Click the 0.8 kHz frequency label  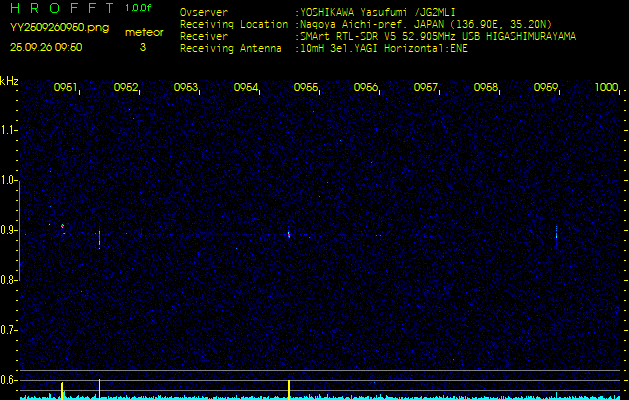(x=8, y=280)
